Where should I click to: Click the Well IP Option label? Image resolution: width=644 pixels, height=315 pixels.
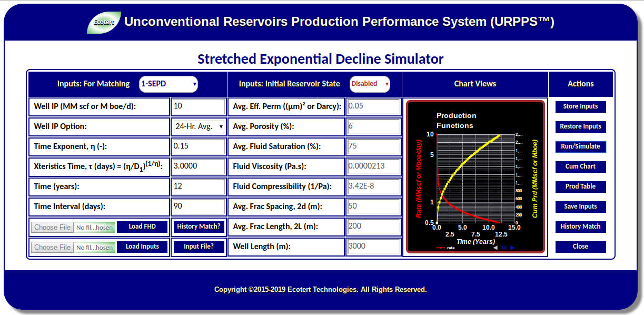coord(61,126)
